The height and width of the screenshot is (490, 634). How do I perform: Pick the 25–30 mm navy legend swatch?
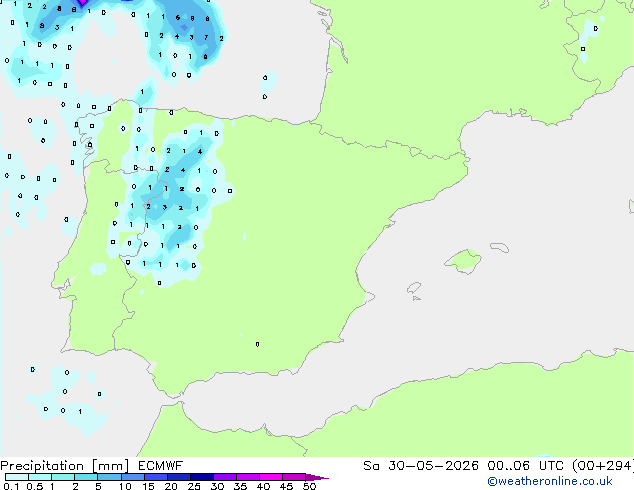click(x=202, y=477)
